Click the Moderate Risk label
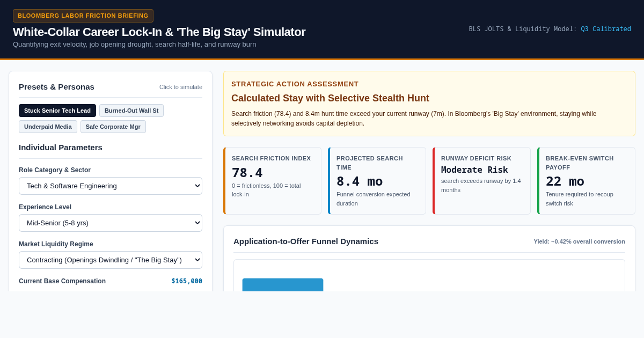The image size is (644, 338). tap(474, 170)
